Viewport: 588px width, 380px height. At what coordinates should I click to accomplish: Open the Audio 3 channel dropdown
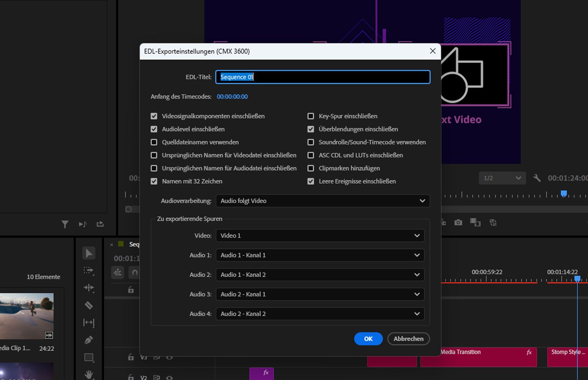pos(320,294)
